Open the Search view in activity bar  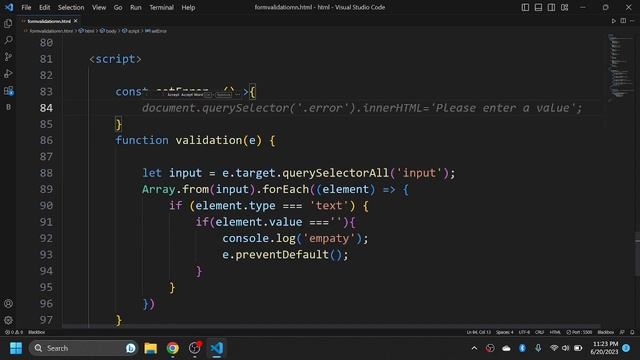pyautogui.click(x=8, y=40)
